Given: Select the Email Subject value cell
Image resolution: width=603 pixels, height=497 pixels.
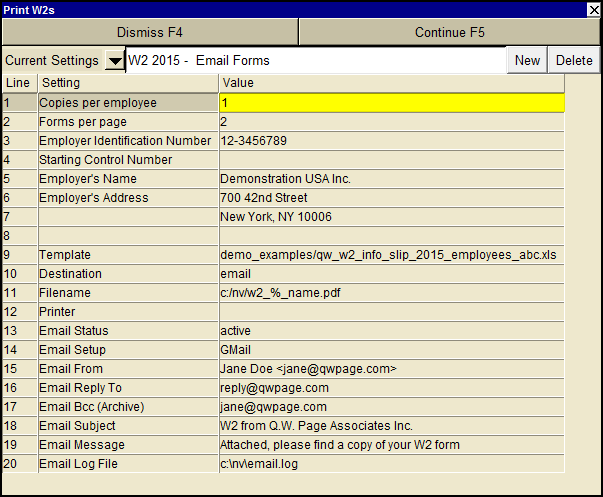Looking at the screenshot, I should [391, 426].
